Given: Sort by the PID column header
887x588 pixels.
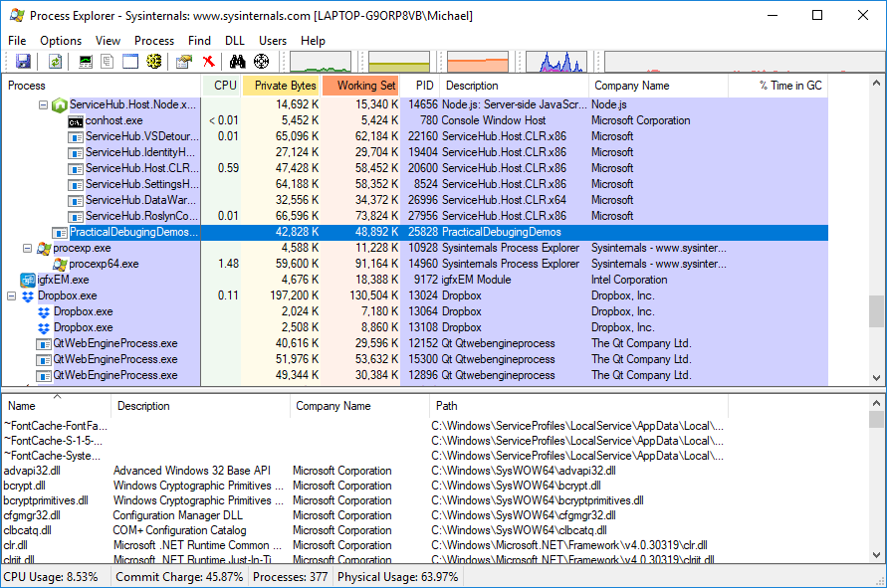Looking at the screenshot, I should click(420, 86).
